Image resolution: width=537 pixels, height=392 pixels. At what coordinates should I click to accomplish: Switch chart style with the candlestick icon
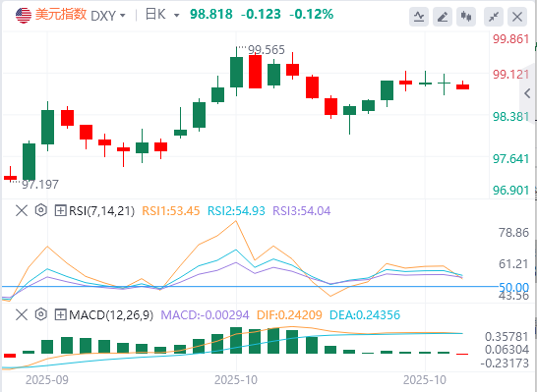(466, 17)
